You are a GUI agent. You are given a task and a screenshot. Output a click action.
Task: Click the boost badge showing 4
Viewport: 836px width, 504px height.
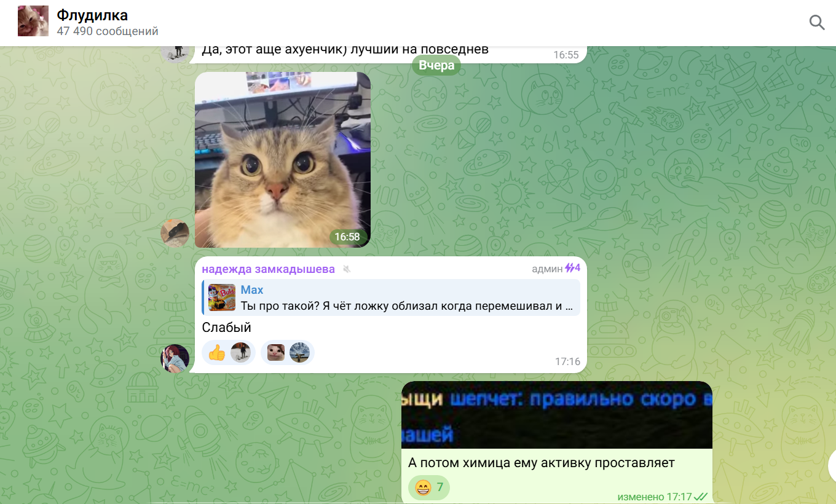tap(573, 268)
